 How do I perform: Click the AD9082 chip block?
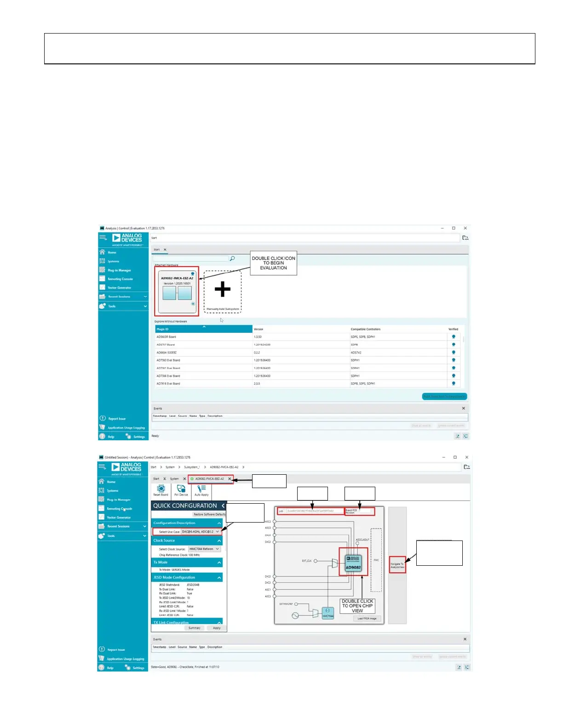353,562
